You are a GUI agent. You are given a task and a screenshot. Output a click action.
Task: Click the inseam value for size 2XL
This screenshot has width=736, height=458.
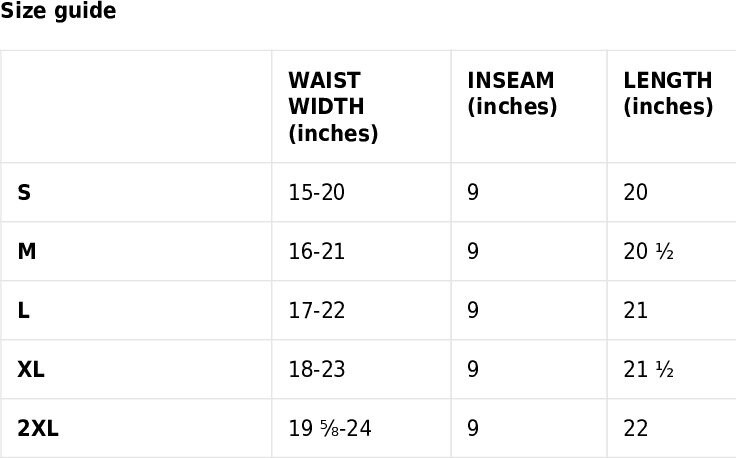tap(529, 428)
